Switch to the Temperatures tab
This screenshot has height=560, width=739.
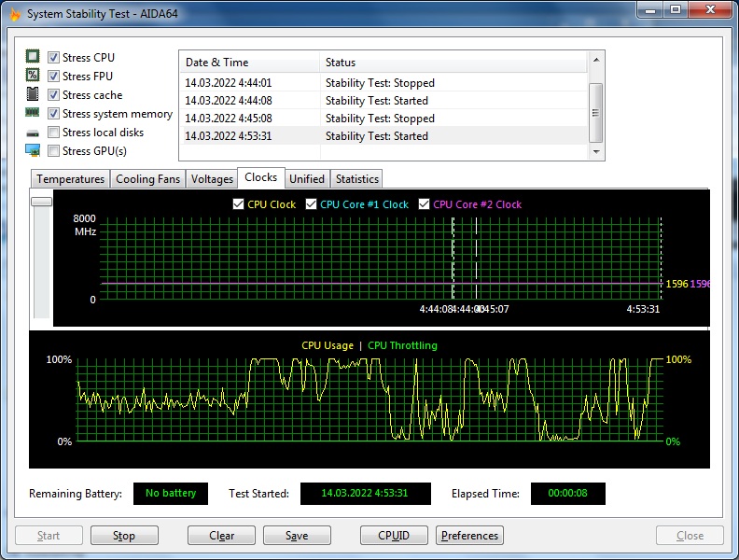pos(70,179)
